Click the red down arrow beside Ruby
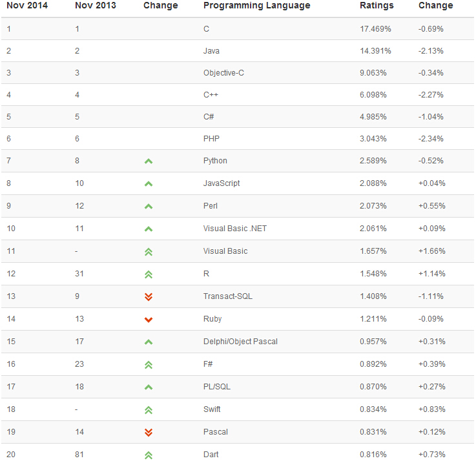 coord(149,319)
